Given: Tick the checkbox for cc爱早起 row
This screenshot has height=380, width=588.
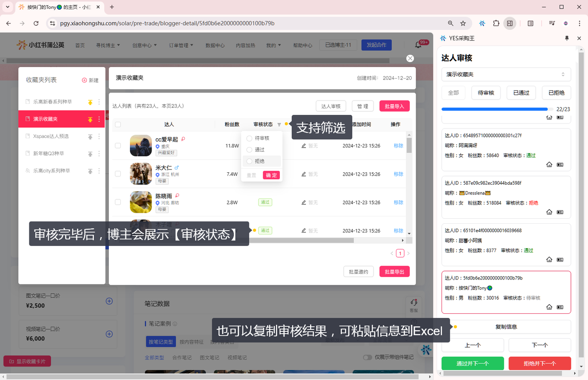Looking at the screenshot, I should (x=118, y=146).
